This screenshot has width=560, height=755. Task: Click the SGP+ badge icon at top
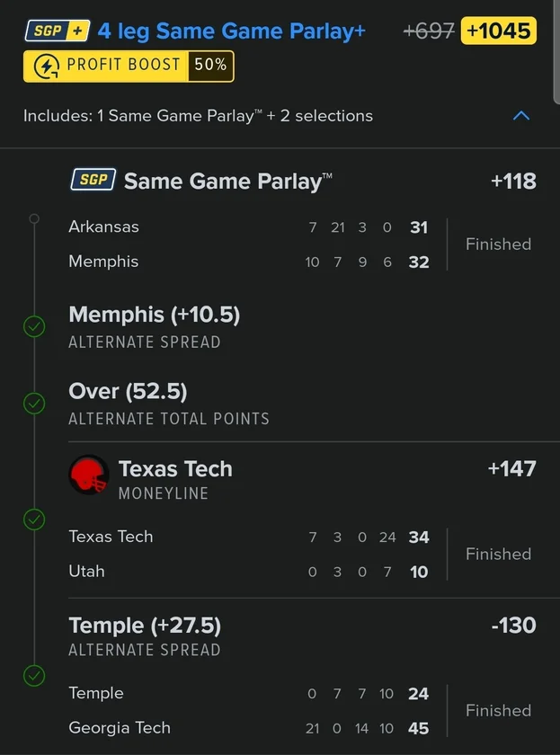[x=57, y=31]
